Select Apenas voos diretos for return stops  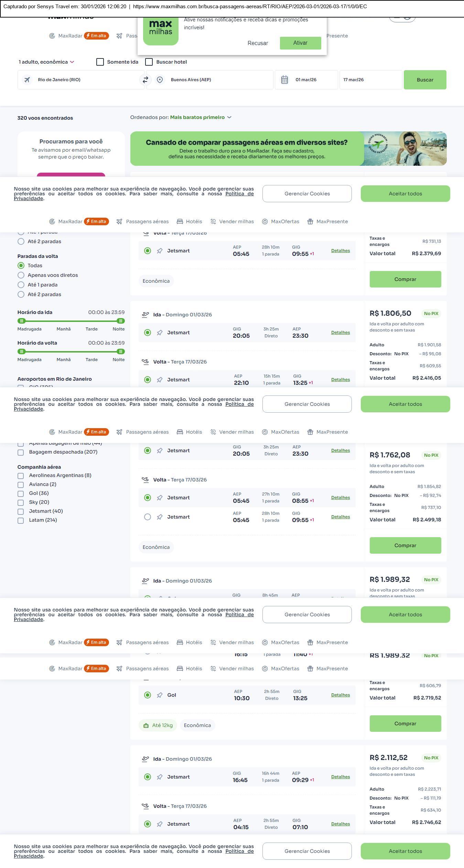pos(21,275)
